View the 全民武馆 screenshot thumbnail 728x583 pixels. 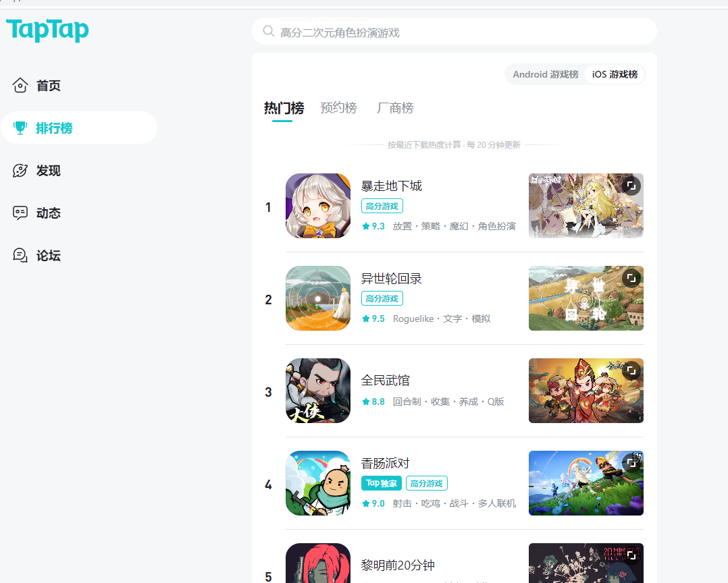(x=586, y=391)
